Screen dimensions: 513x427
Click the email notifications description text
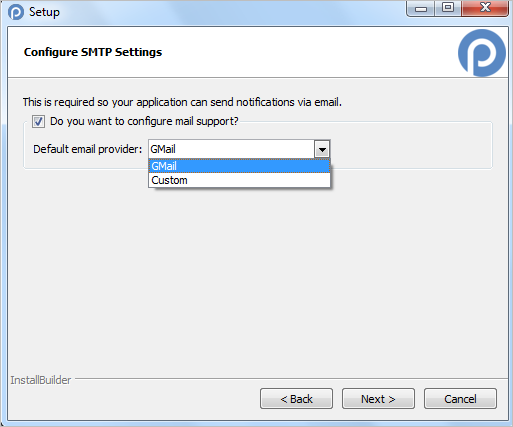tap(182, 102)
